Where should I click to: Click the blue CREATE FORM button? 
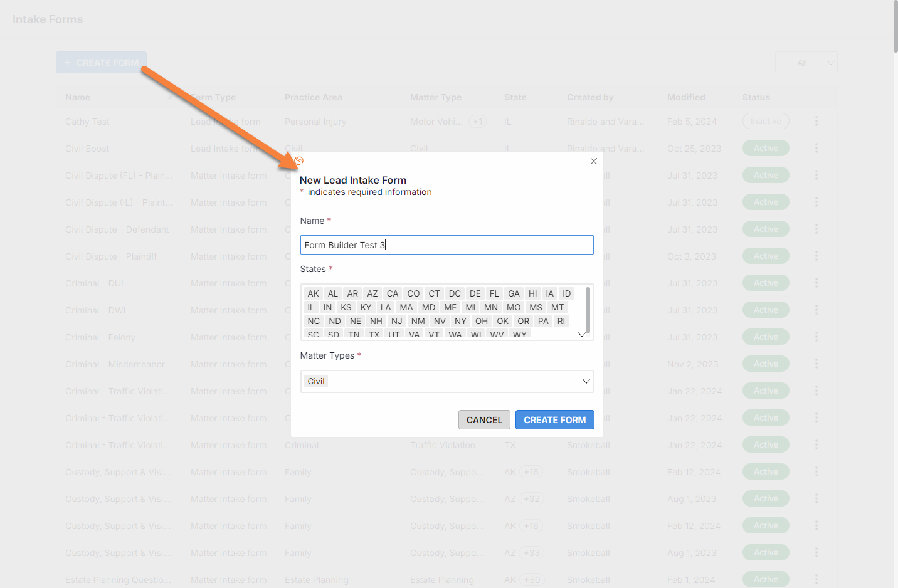(554, 419)
